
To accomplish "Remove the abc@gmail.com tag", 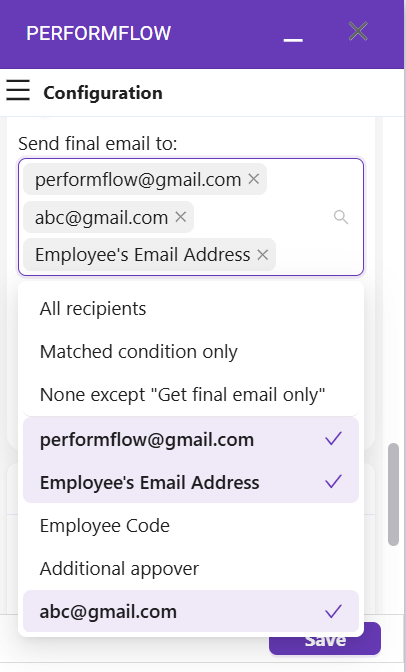I will pyautogui.click(x=180, y=217).
